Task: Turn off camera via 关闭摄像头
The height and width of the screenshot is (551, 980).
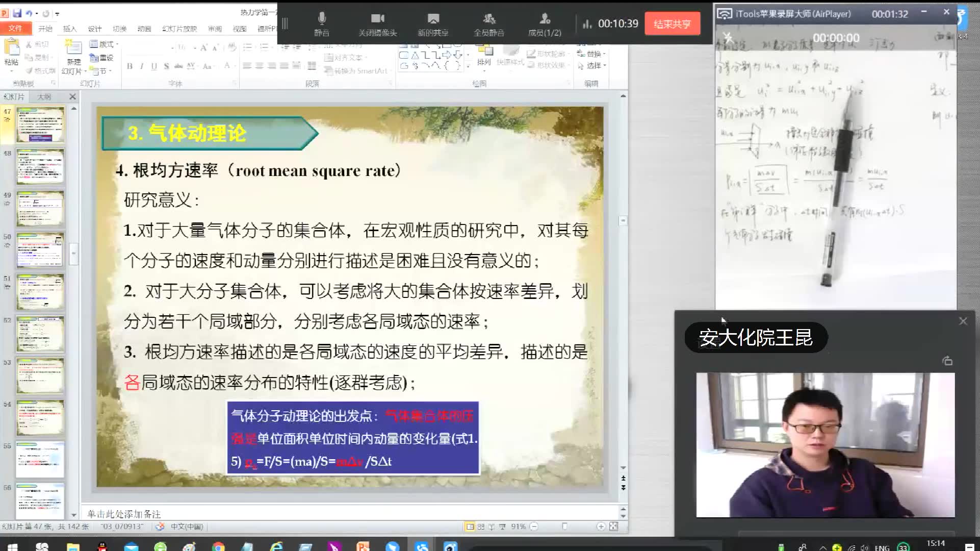Action: click(x=377, y=24)
